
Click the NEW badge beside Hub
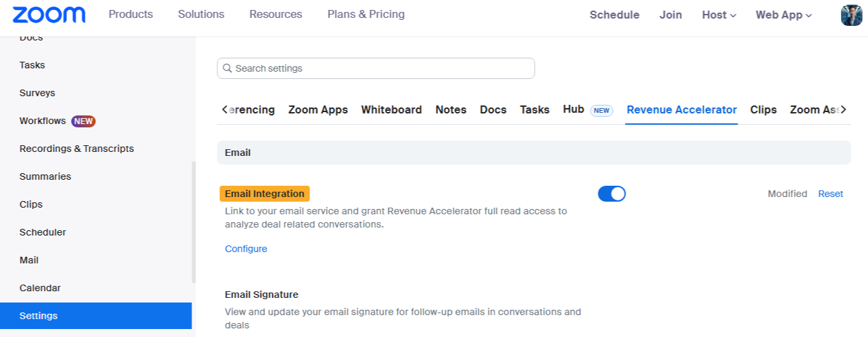[602, 110]
